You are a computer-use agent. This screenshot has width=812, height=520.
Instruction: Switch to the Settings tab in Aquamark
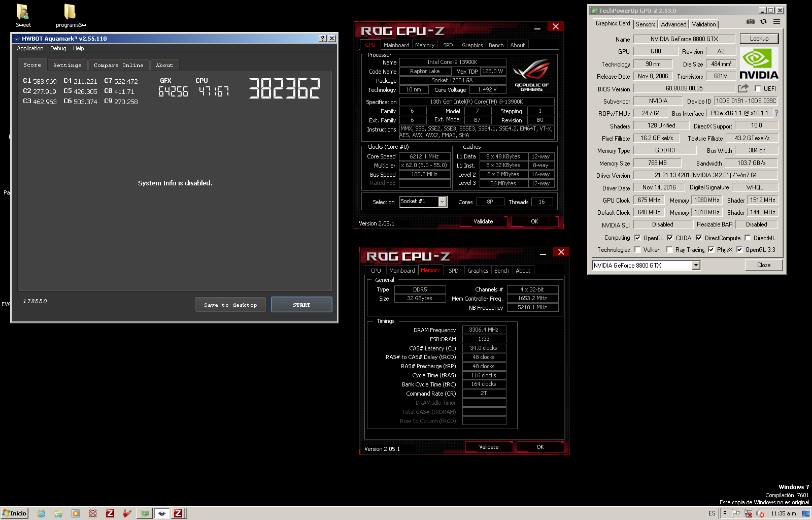click(x=67, y=65)
